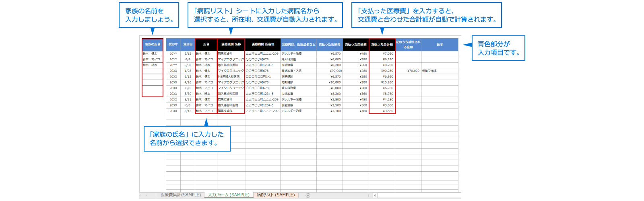Open the first row 氏名 dropdown cell
644x201 pixels.
206,53
